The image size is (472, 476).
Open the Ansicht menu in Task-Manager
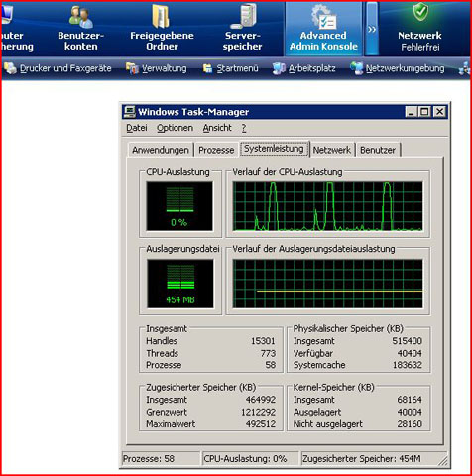[x=217, y=128]
